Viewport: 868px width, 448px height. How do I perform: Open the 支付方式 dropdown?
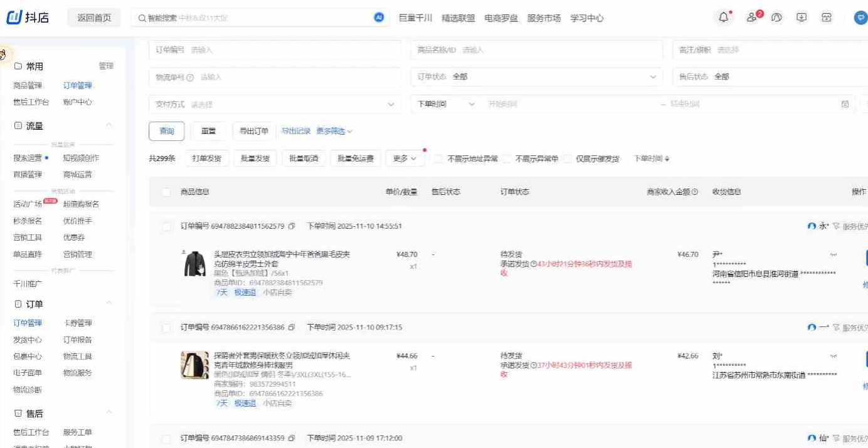click(x=274, y=103)
